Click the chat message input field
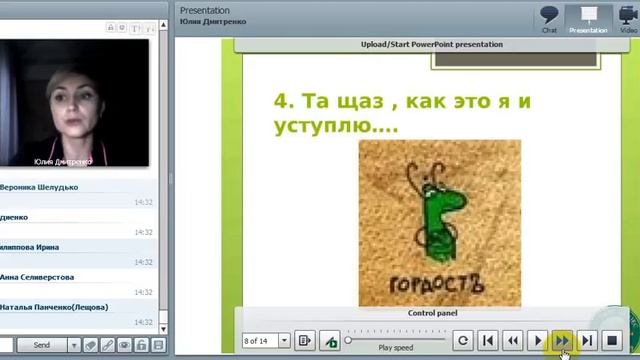 [x=6, y=345]
